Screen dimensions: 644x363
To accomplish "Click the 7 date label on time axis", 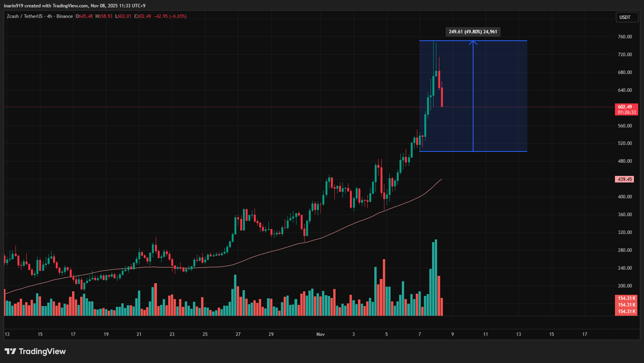I will click(420, 334).
